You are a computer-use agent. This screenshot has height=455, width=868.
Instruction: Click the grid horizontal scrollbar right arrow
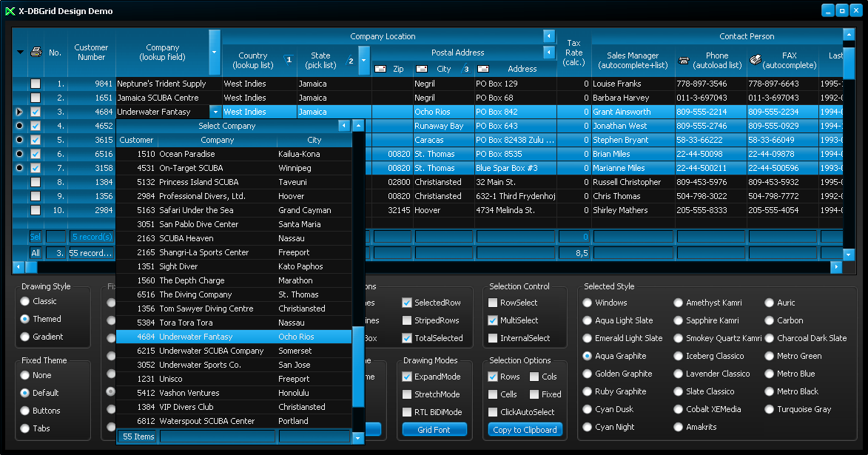836,267
